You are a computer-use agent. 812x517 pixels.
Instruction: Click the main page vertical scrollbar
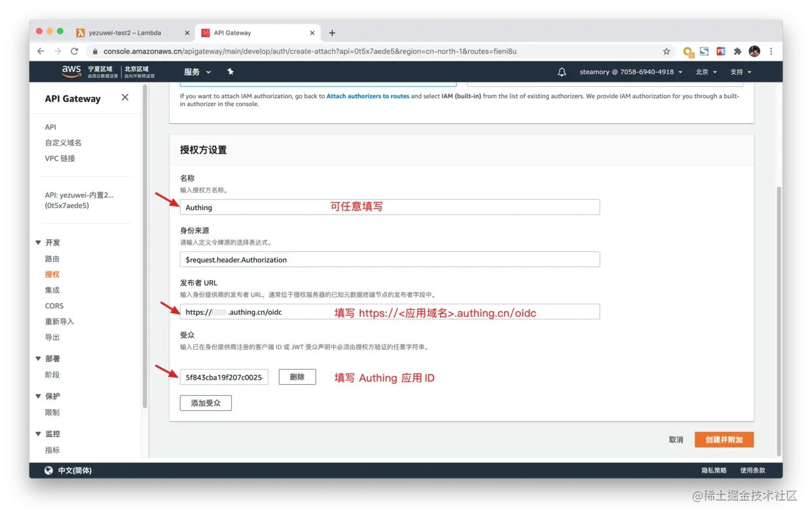pyautogui.click(x=779, y=321)
